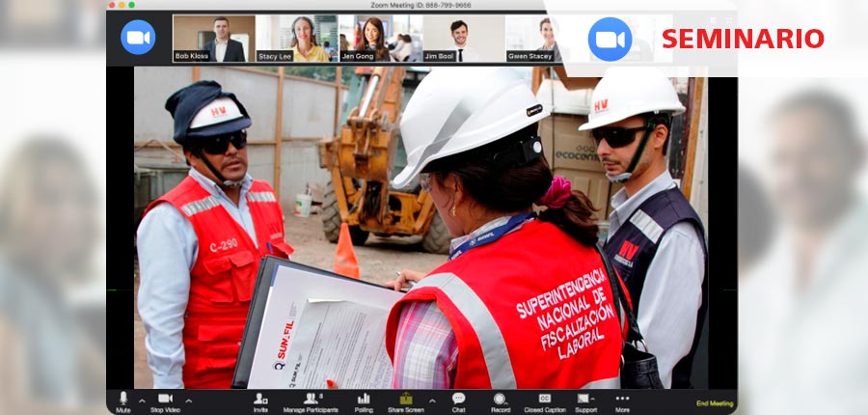Click End Meeting button
The height and width of the screenshot is (415, 868).
[715, 403]
